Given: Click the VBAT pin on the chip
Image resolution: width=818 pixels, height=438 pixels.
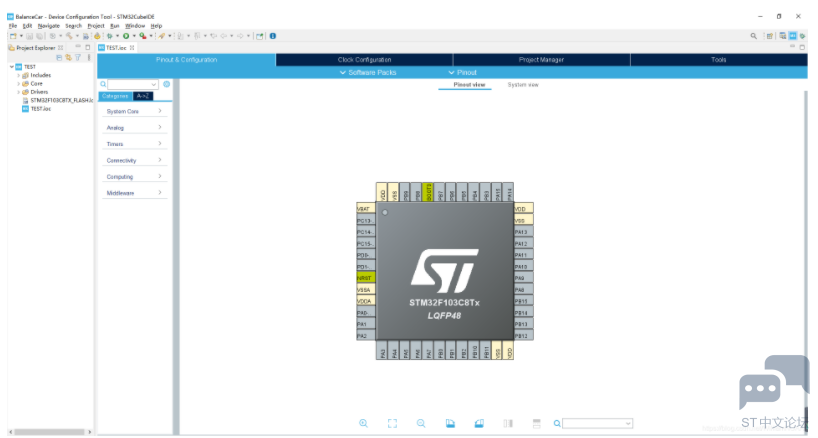Looking at the screenshot, I should (x=366, y=209).
